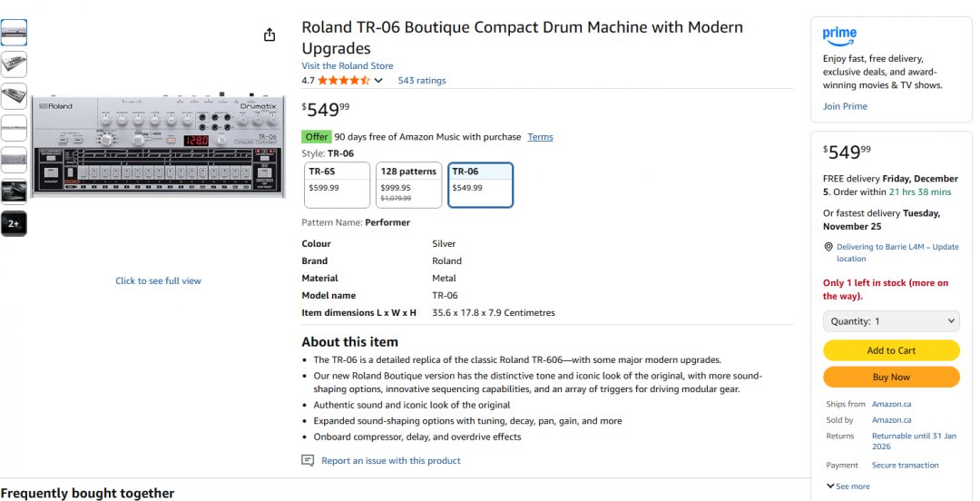Viewport: 980px width, 501px height.
Task: Click the delivery location pin icon
Action: 828,247
